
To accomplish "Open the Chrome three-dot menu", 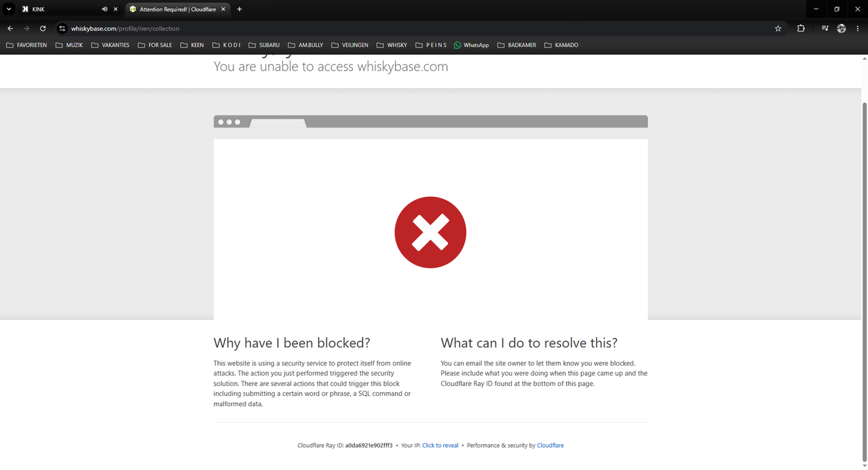I will click(858, 28).
